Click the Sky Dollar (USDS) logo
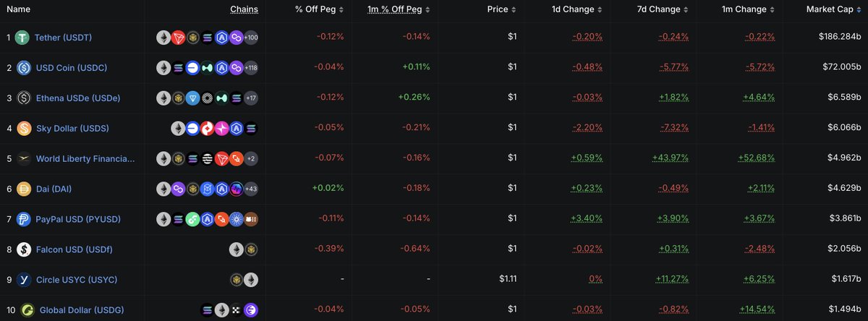Viewport: 868px width, 321px height. pyautogui.click(x=23, y=128)
